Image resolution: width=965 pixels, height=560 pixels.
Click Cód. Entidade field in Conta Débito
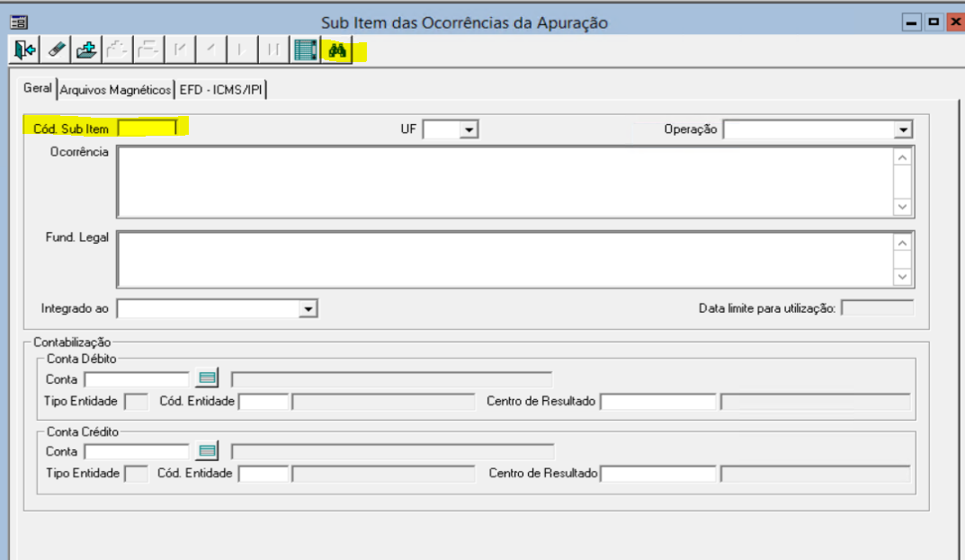pos(264,402)
